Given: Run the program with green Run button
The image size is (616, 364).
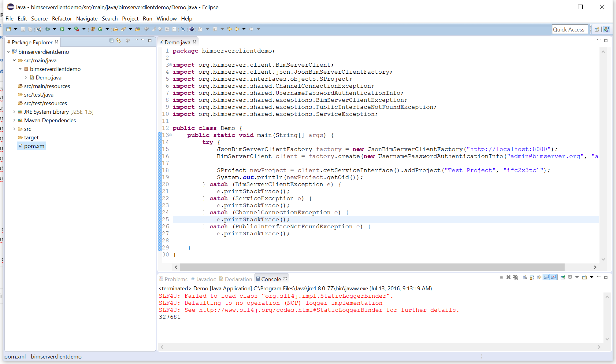Looking at the screenshot, I should click(62, 29).
